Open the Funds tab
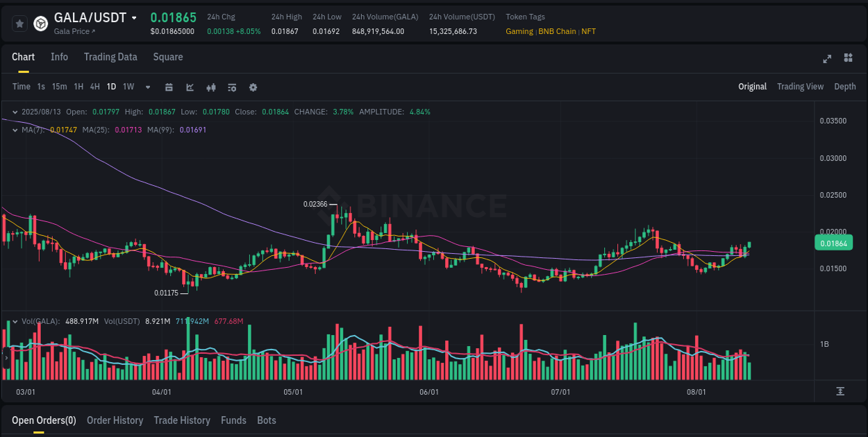 click(233, 420)
